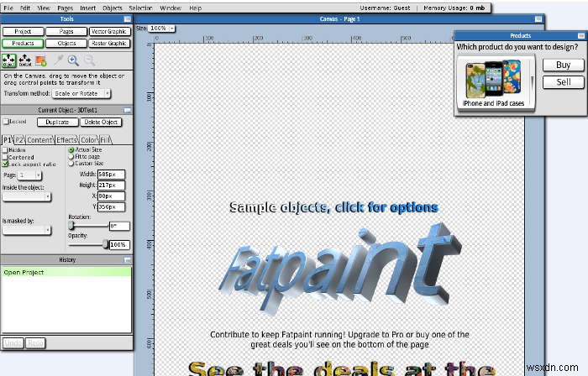
Task: Click the Opacity percentage input field
Action: [x=119, y=244]
